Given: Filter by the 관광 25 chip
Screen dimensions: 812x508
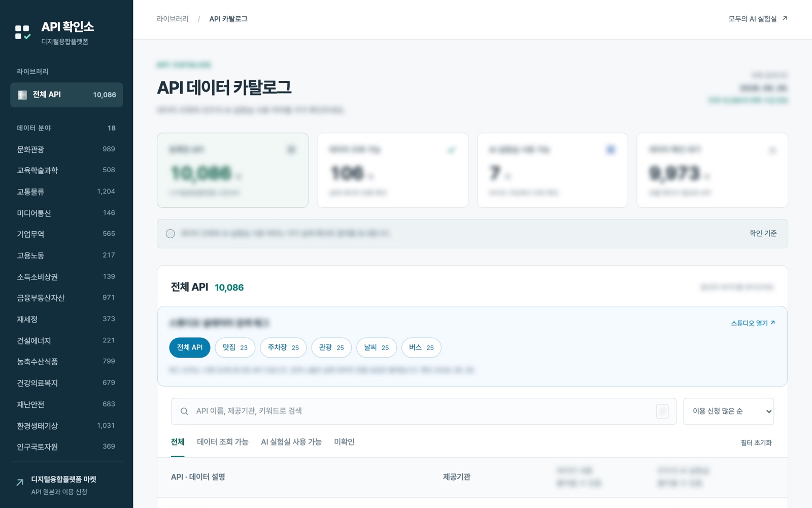Looking at the screenshot, I should tap(331, 347).
